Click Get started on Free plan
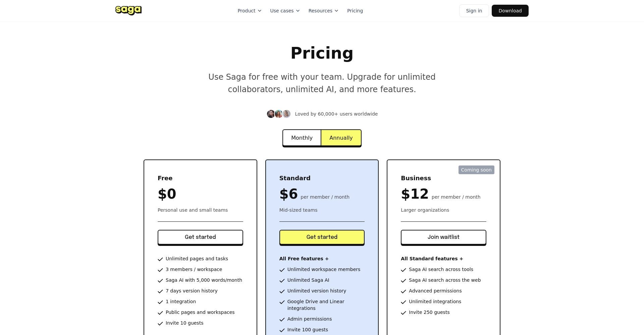This screenshot has height=335, width=644. pyautogui.click(x=200, y=237)
